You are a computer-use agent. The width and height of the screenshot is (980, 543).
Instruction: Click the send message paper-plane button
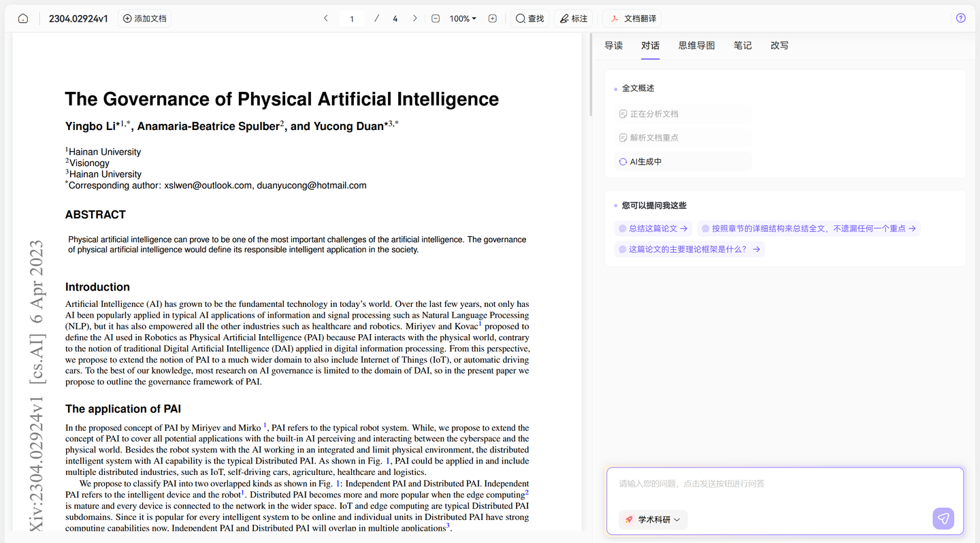pyautogui.click(x=943, y=519)
